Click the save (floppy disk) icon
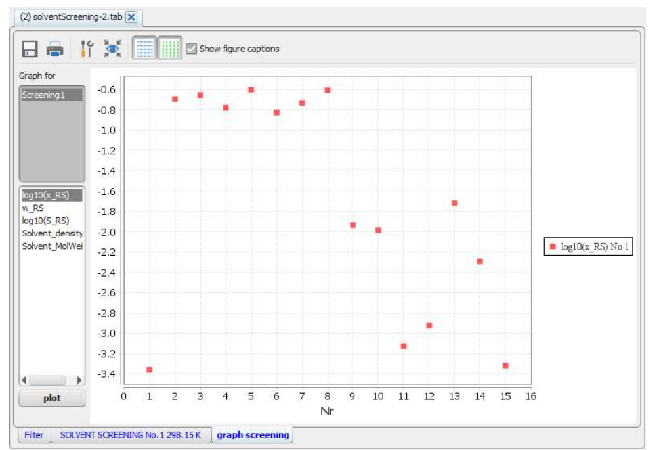 [x=30, y=49]
